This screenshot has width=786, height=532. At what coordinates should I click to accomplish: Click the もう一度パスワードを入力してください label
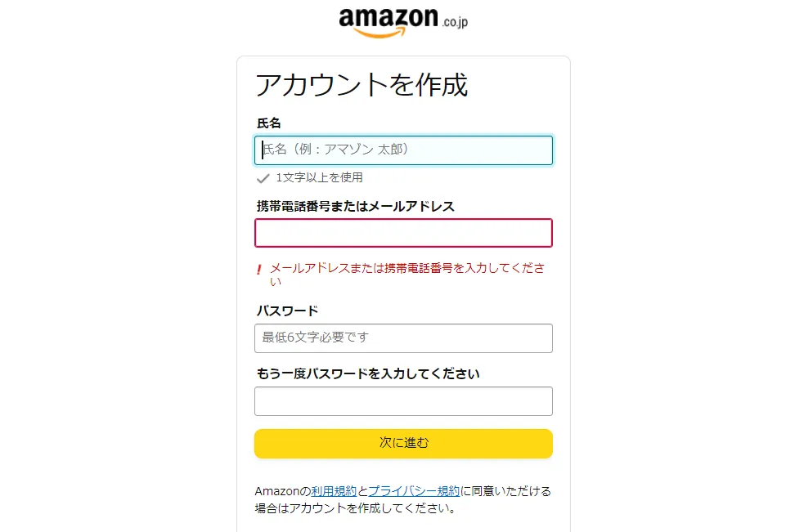point(368,373)
